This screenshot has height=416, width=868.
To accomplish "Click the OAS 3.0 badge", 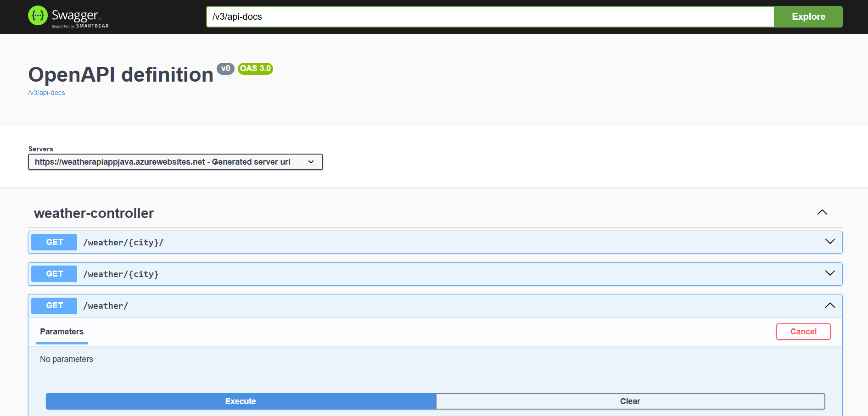I will pyautogui.click(x=255, y=69).
